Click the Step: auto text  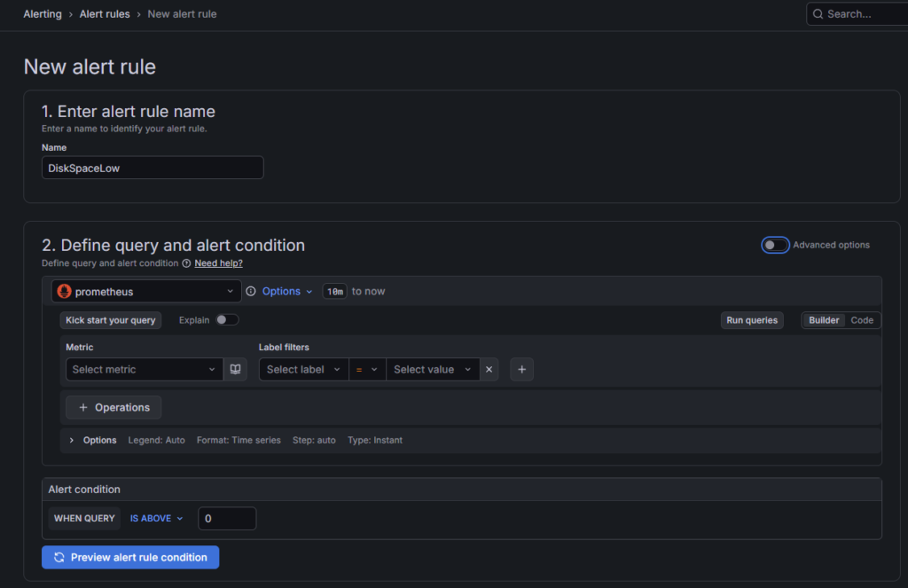coord(314,440)
